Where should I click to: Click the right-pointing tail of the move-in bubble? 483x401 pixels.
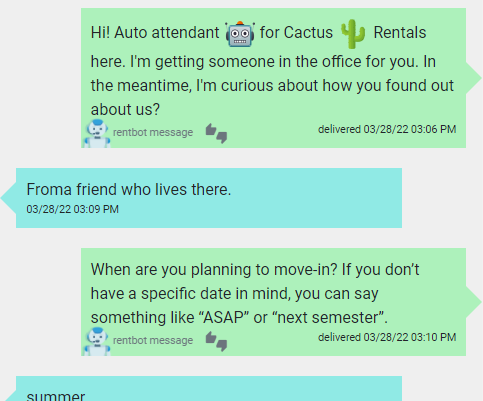[x=474, y=302]
